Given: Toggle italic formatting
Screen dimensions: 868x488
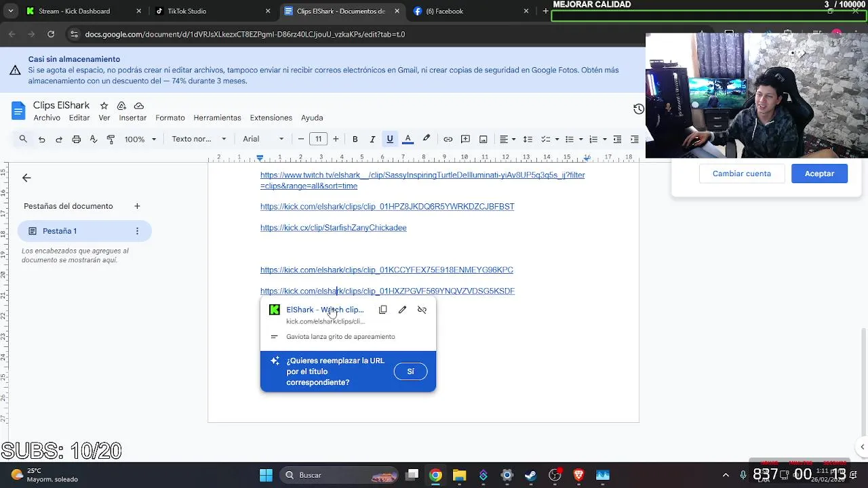Looking at the screenshot, I should [372, 139].
